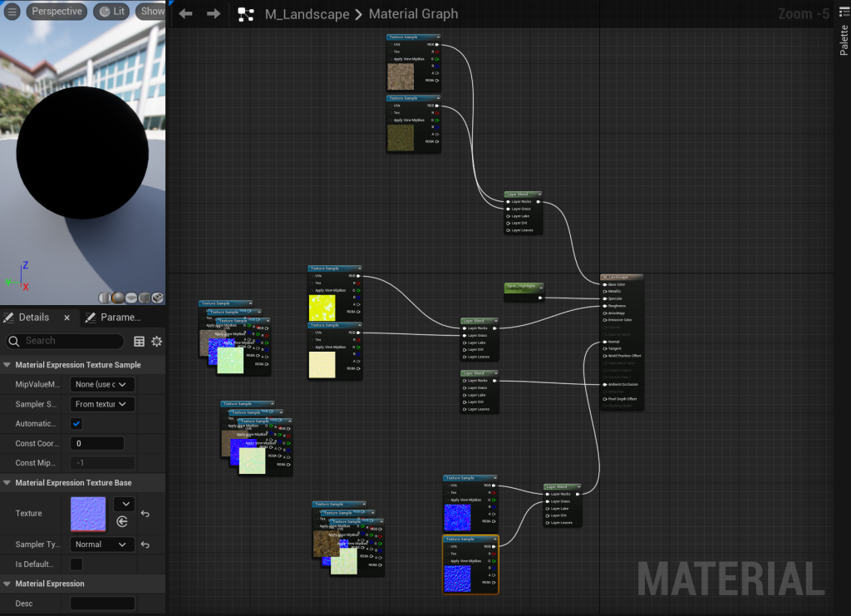Viewport: 851px width, 616px height.
Task: Set preview mesh to cube shape
Action: (x=145, y=298)
